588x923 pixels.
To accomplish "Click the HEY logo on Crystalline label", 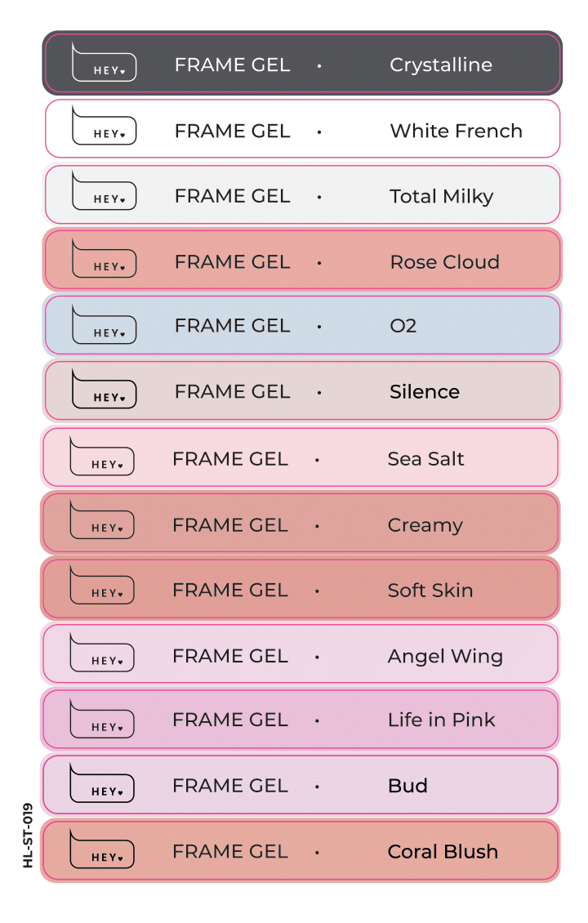I will (x=105, y=62).
